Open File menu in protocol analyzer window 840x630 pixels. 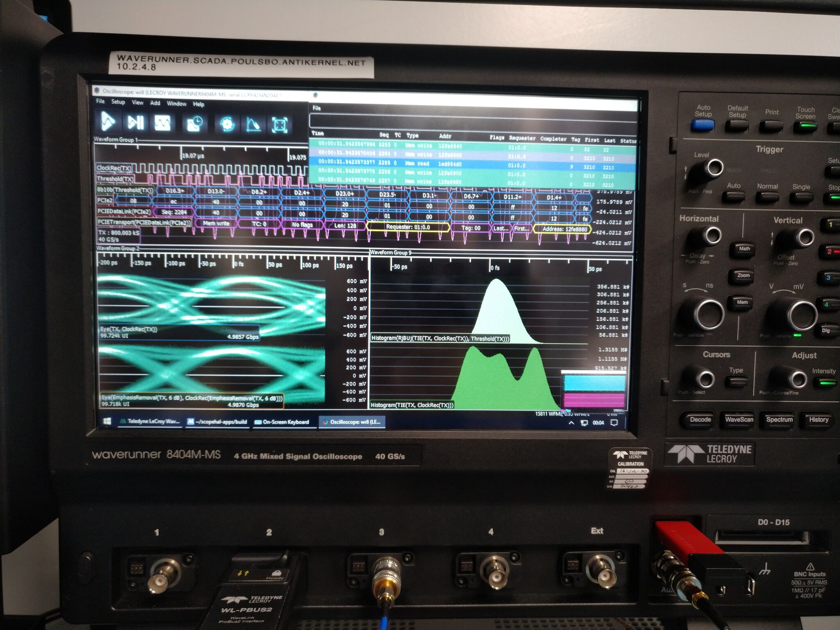coord(317,108)
